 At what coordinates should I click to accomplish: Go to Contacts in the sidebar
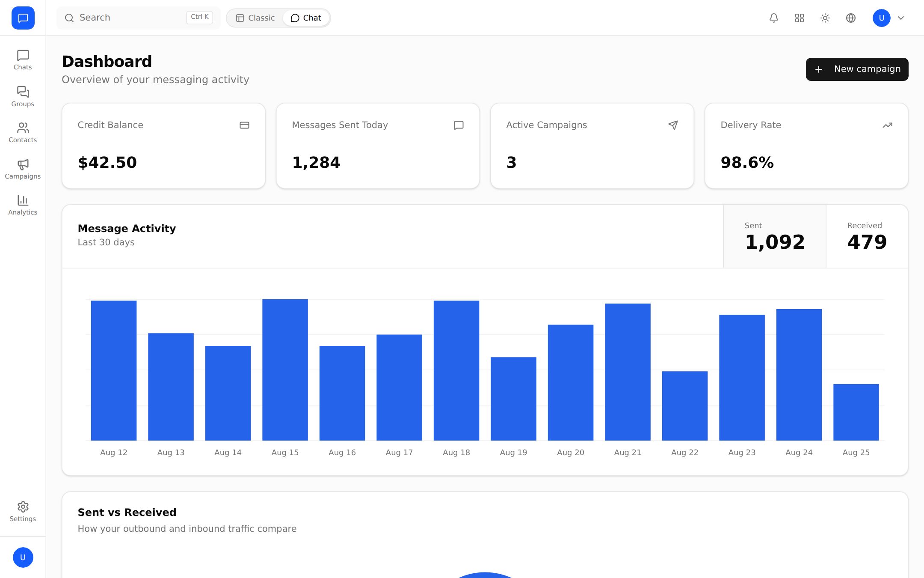click(23, 133)
